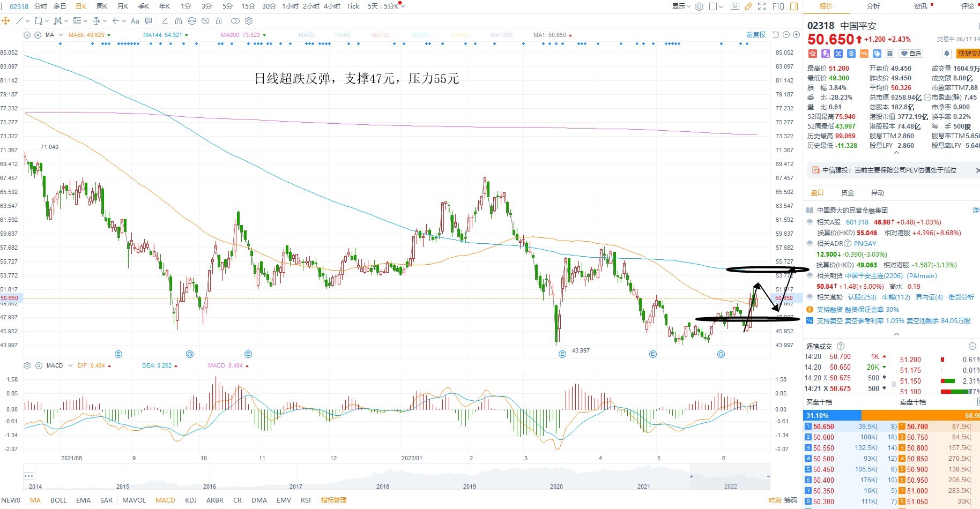Toggle magnet snap for drawings

(x=179, y=21)
